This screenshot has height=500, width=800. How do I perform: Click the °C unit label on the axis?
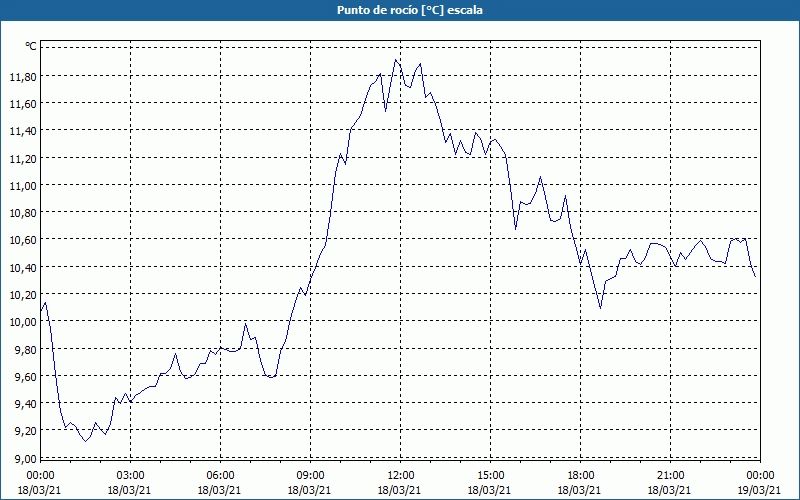[x=31, y=46]
